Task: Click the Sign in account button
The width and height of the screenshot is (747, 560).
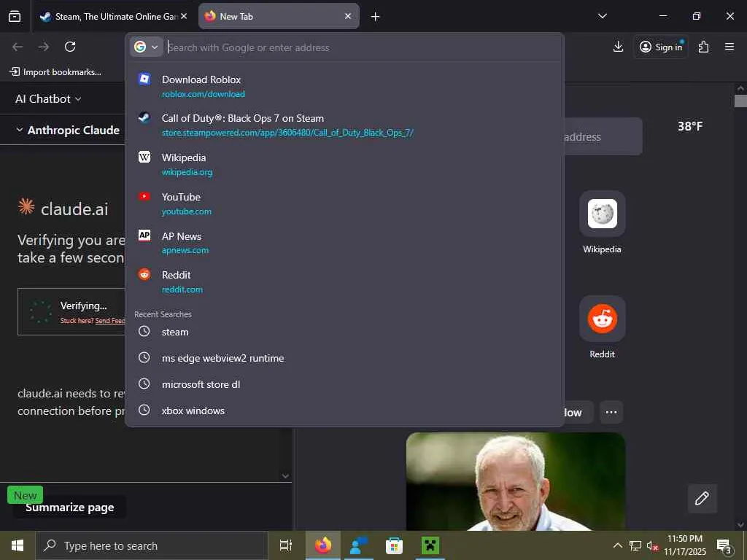Action: pyautogui.click(x=661, y=47)
